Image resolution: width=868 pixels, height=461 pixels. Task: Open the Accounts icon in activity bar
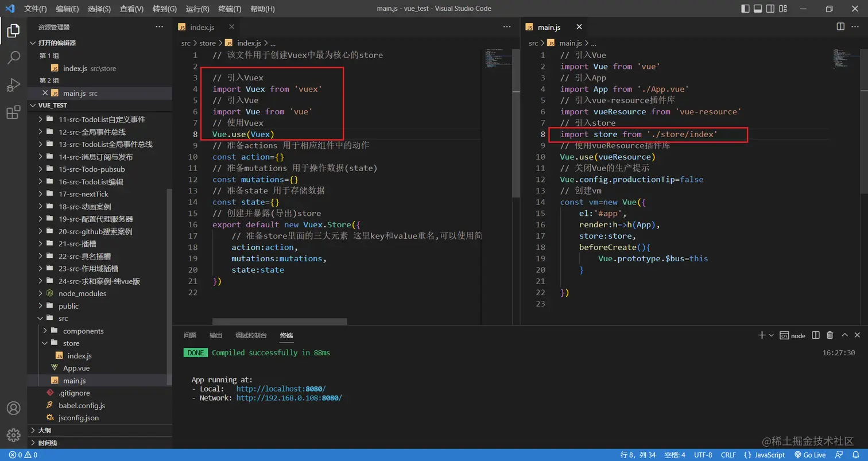13,408
